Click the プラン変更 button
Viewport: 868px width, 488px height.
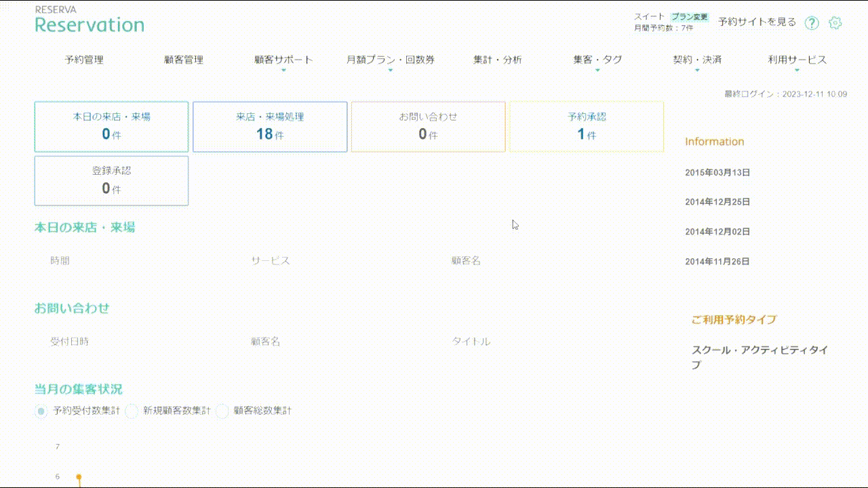690,17
